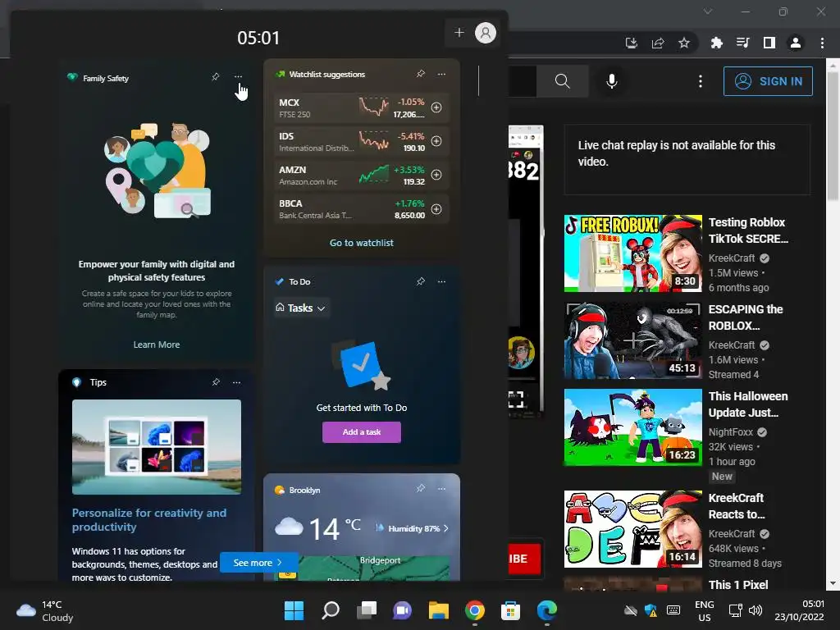The height and width of the screenshot is (630, 840).
Task: Click the See more button
Action: tap(258, 563)
